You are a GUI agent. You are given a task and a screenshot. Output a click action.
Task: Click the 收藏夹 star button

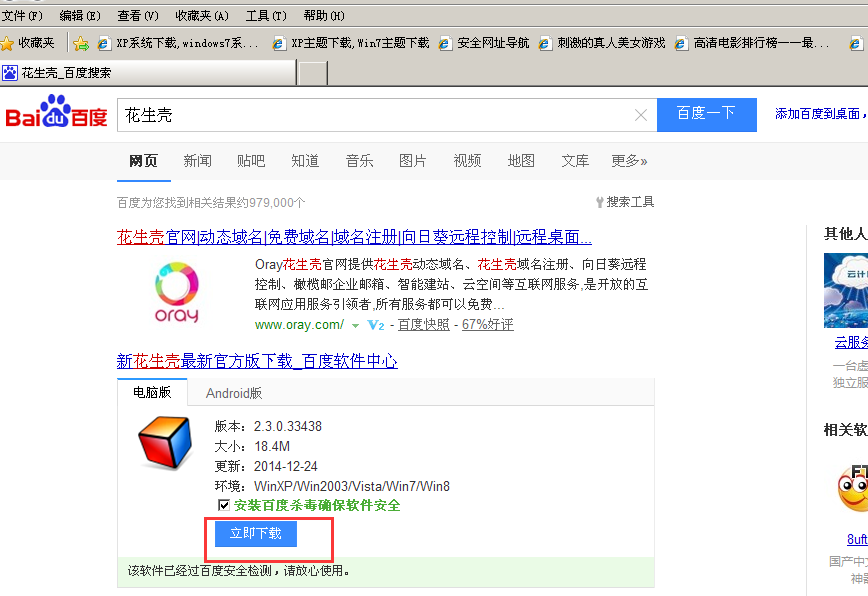(x=28, y=43)
